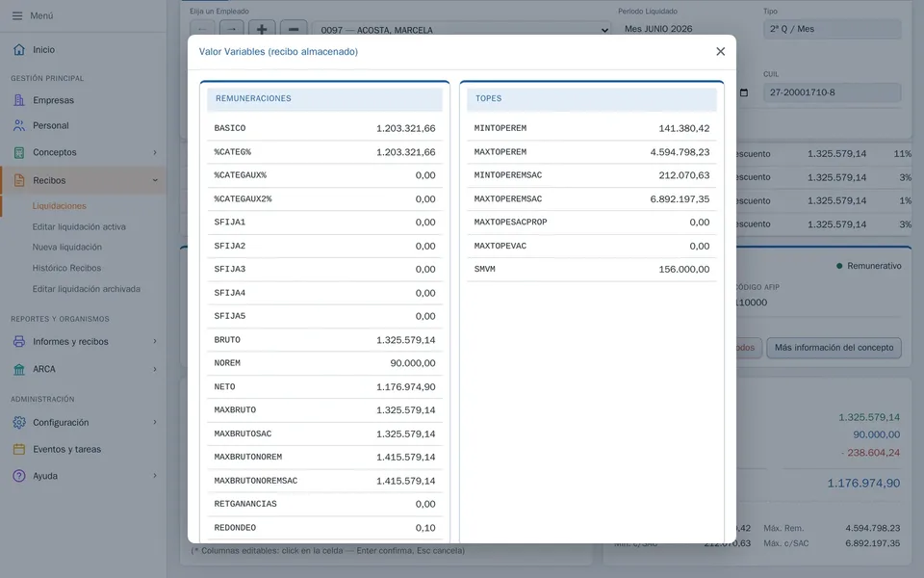Collapse the Recibos submenu chevron
Image resolution: width=924 pixels, height=578 pixels.
point(155,180)
